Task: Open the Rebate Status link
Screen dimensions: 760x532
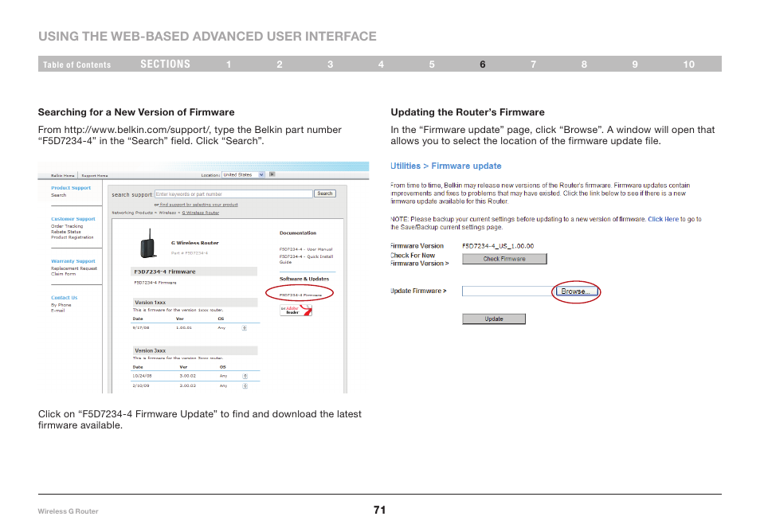Action: pos(66,232)
